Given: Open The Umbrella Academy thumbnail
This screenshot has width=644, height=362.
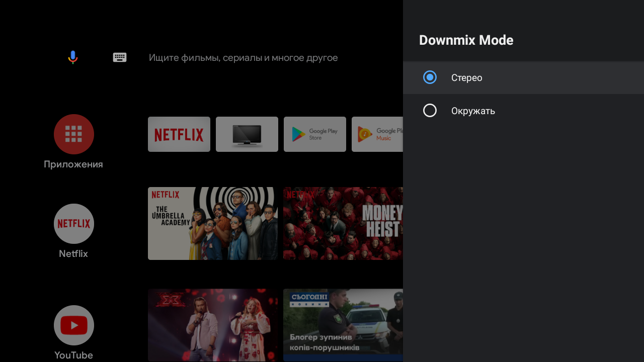Looking at the screenshot, I should click(x=213, y=224).
